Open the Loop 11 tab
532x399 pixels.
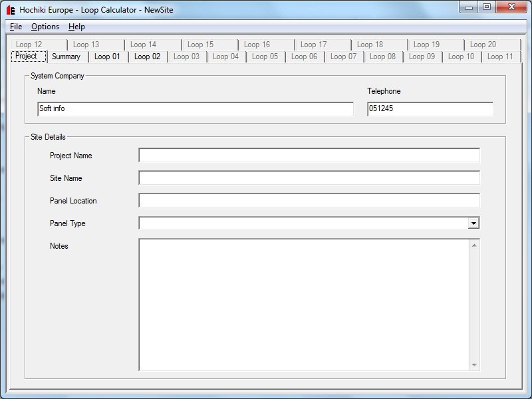[x=501, y=57]
